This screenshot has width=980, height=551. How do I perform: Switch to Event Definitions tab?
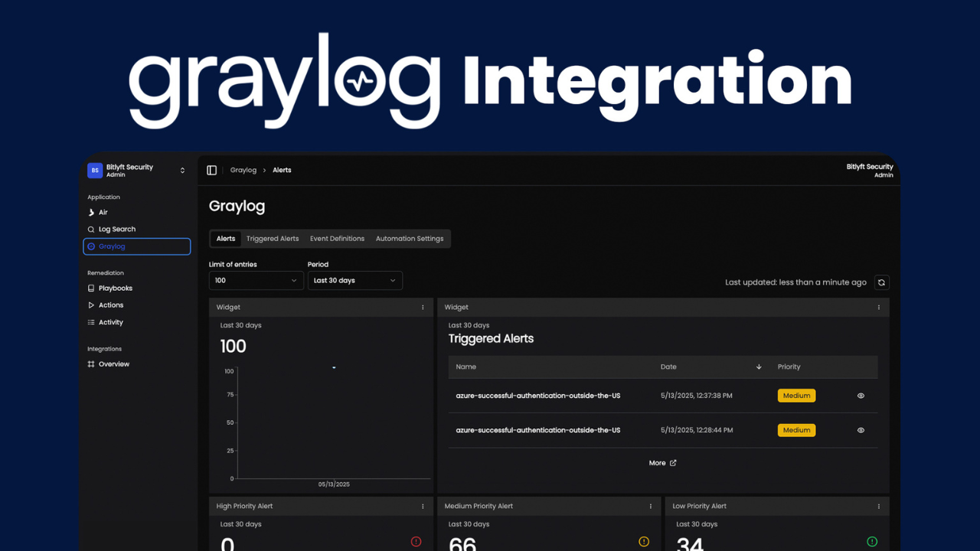click(x=337, y=239)
